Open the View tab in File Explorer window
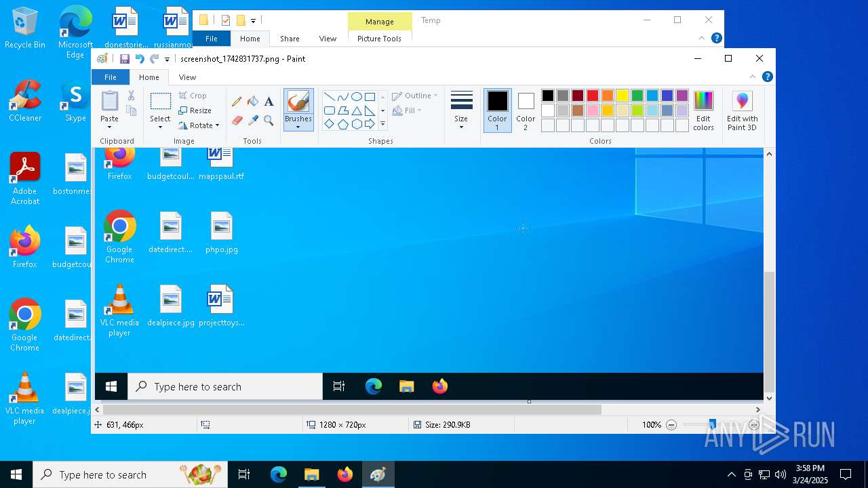The image size is (868, 488). pyautogui.click(x=328, y=39)
